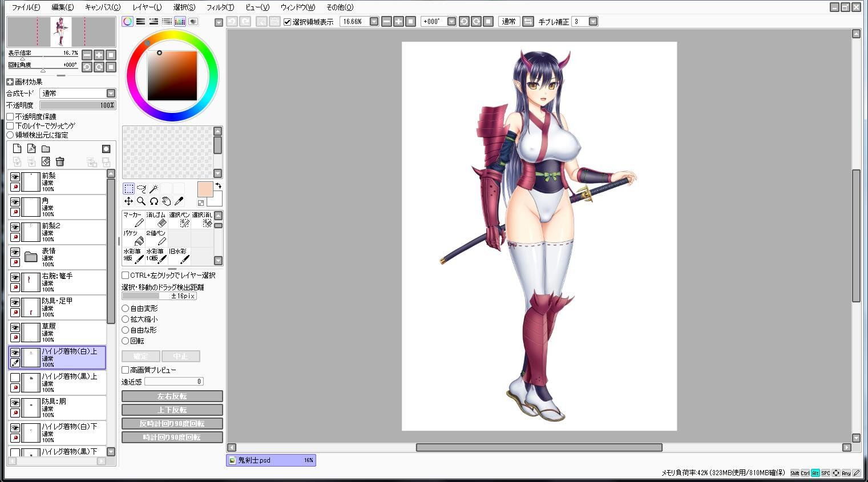Viewport: 868px width, 482px height.
Task: Open the 手ブレ補正 value dropdown
Action: point(593,22)
